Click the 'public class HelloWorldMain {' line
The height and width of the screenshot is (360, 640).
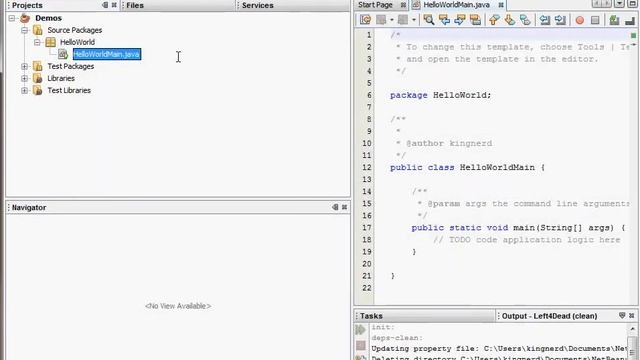pyautogui.click(x=467, y=167)
